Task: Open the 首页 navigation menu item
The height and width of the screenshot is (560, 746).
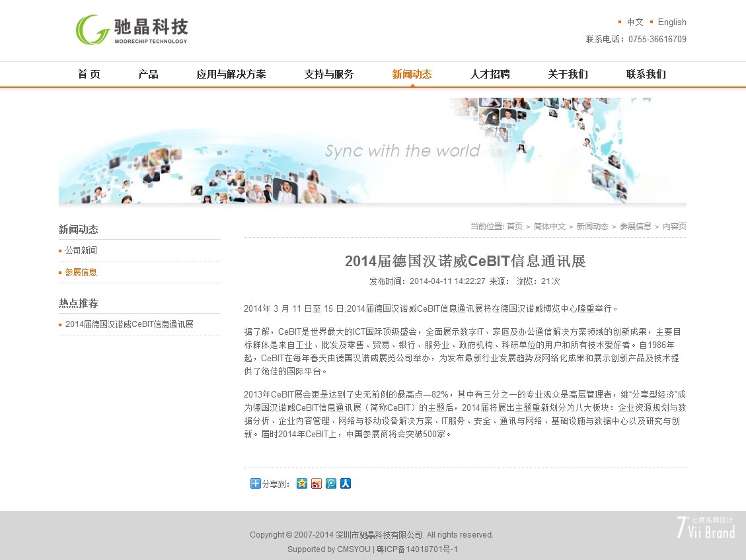Action: (89, 74)
